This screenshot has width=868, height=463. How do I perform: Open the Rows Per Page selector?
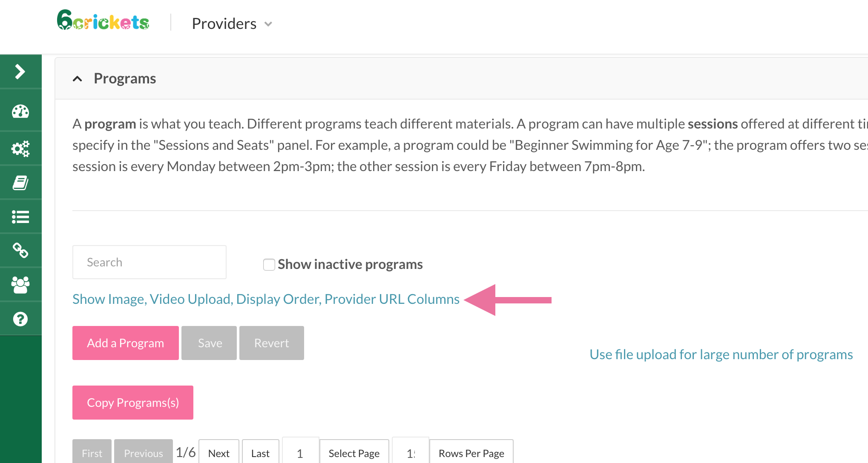471,453
